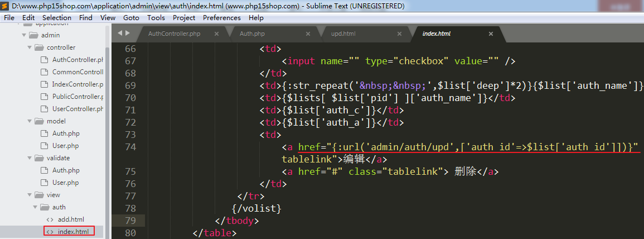The width and height of the screenshot is (644, 239).
Task: Click the tab scroll left arrow
Action: pyautogui.click(x=120, y=34)
